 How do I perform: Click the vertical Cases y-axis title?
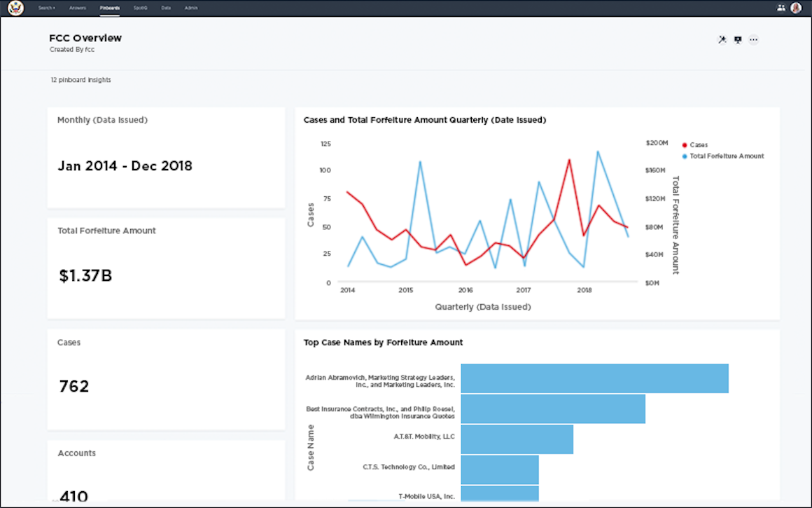[311, 214]
